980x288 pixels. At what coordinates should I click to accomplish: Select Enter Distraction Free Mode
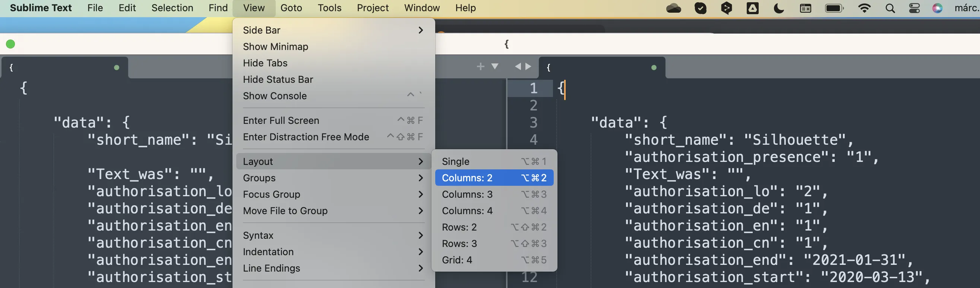point(333,137)
